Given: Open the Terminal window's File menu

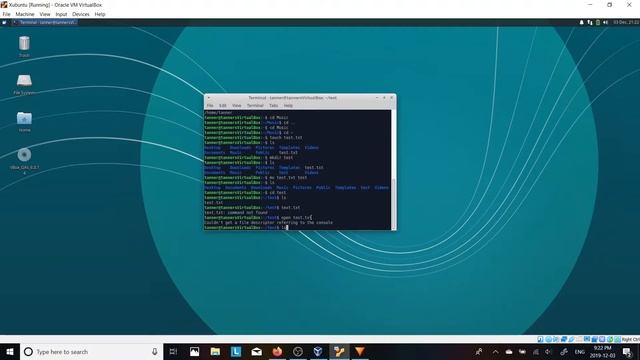Looking at the screenshot, I should point(210,105).
